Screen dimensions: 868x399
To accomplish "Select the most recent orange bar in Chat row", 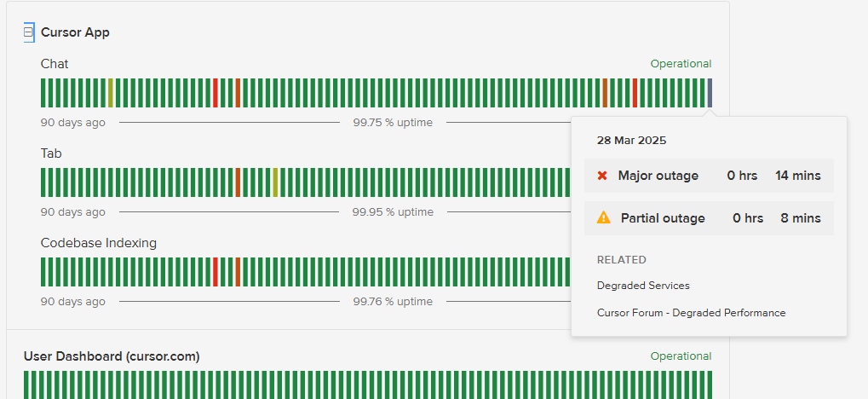I will [605, 93].
